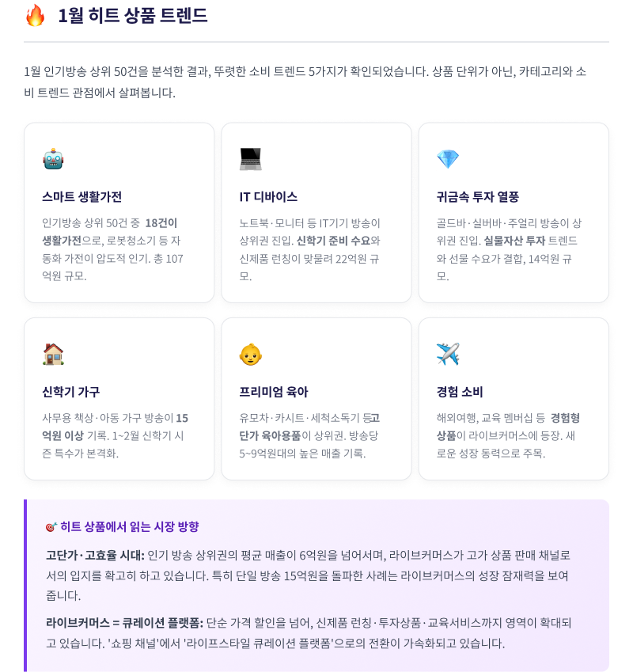Open the 귀금속 투자 열풍 heading
This screenshot has width=633, height=672.
[478, 197]
